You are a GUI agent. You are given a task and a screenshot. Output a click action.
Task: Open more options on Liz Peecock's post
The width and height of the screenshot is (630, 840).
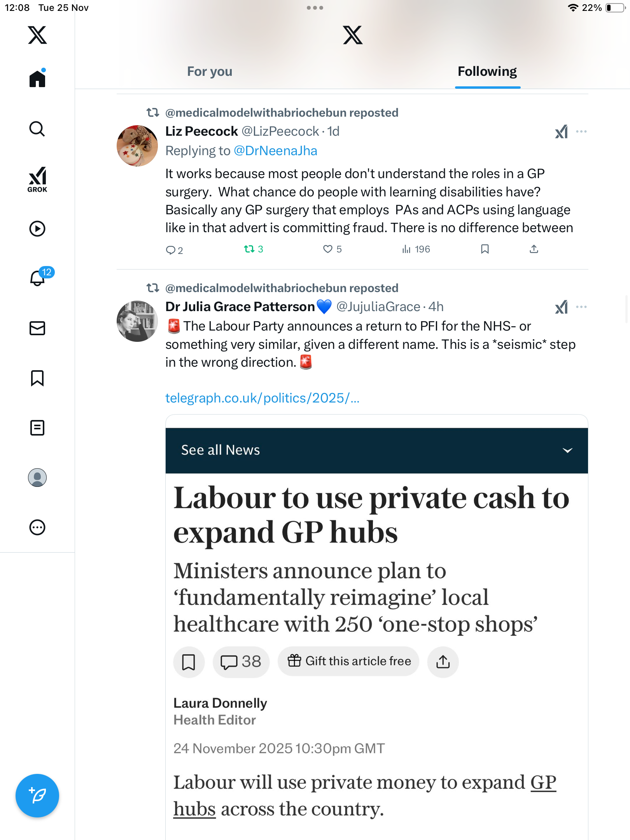coord(581,132)
